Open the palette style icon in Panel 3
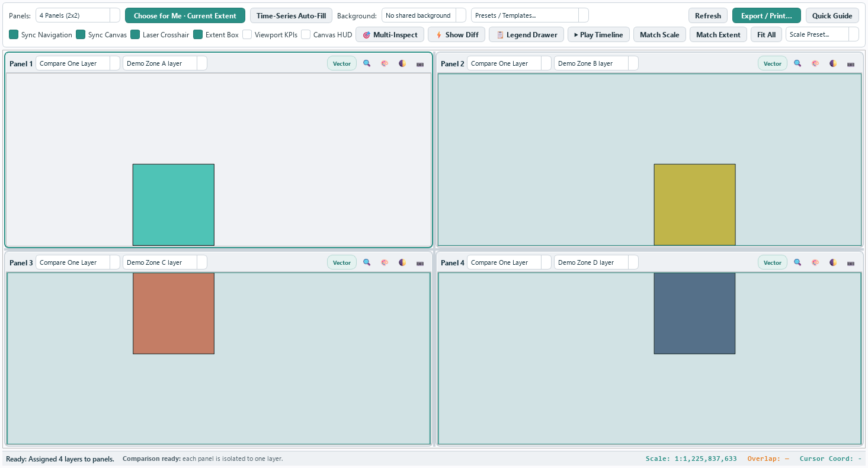868x468 pixels. click(385, 262)
